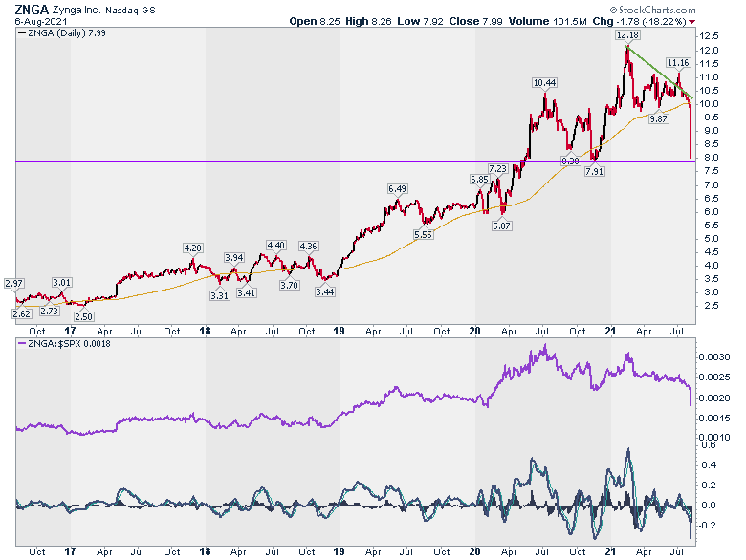The image size is (746, 560).
Task: Click the -0.2 oscillator axis tick
Action: [x=708, y=526]
